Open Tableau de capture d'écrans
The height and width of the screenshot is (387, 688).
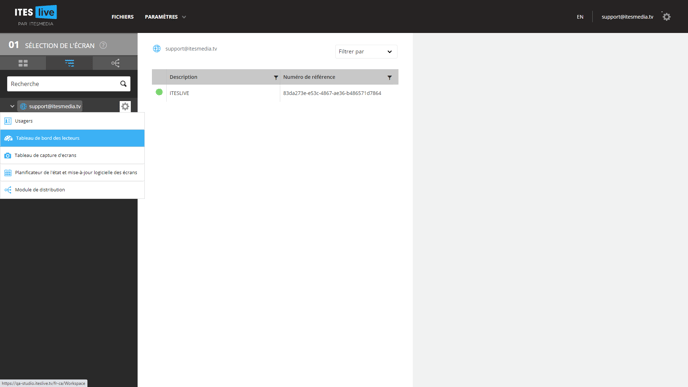pyautogui.click(x=72, y=155)
